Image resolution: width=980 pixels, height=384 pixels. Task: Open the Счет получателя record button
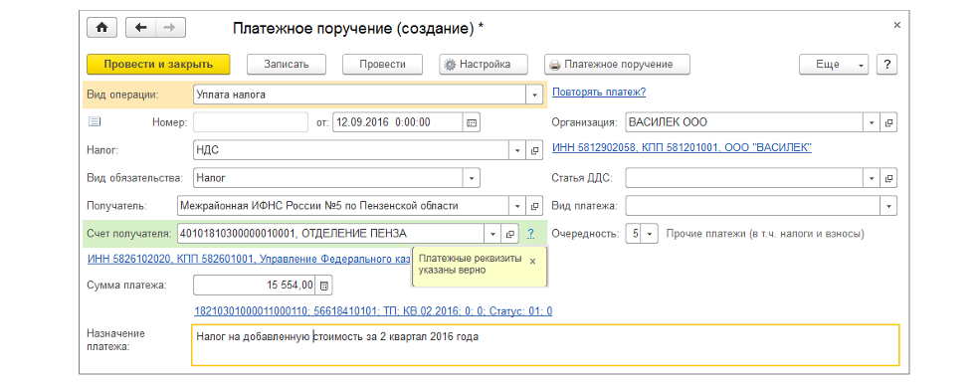pos(510,234)
